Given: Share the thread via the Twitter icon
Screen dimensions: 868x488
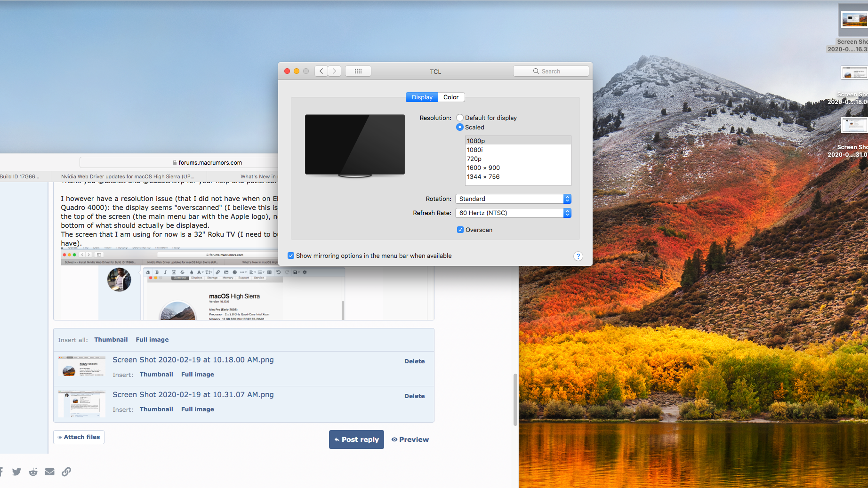Looking at the screenshot, I should (x=17, y=472).
